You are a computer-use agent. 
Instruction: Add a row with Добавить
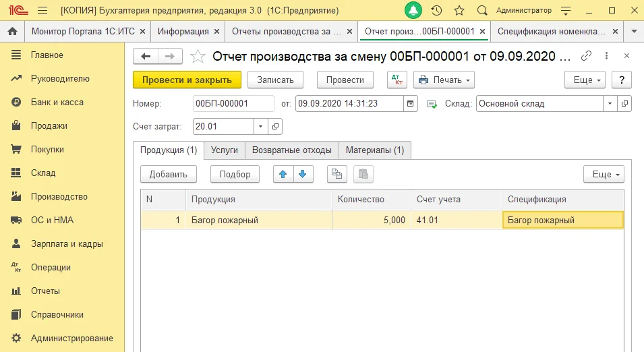point(169,174)
